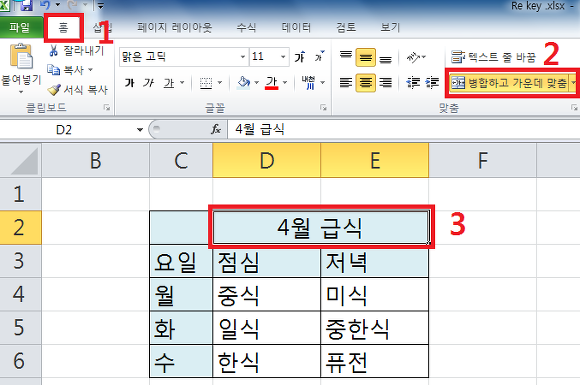Open the Clipboard dialog launcher
The width and height of the screenshot is (580, 385).
107,108
